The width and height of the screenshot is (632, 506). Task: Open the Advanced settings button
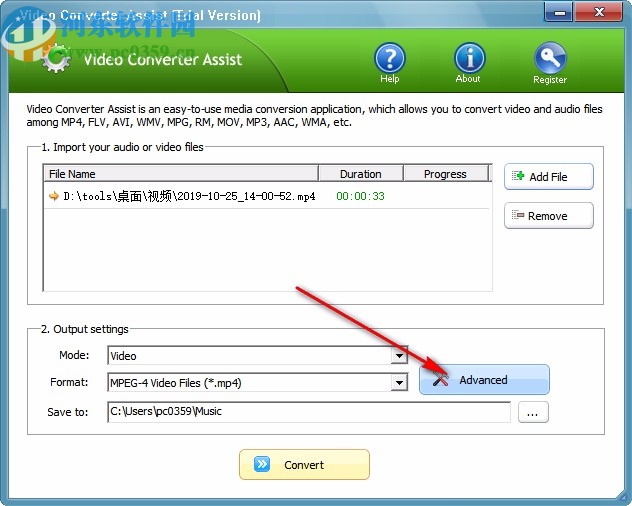484,379
